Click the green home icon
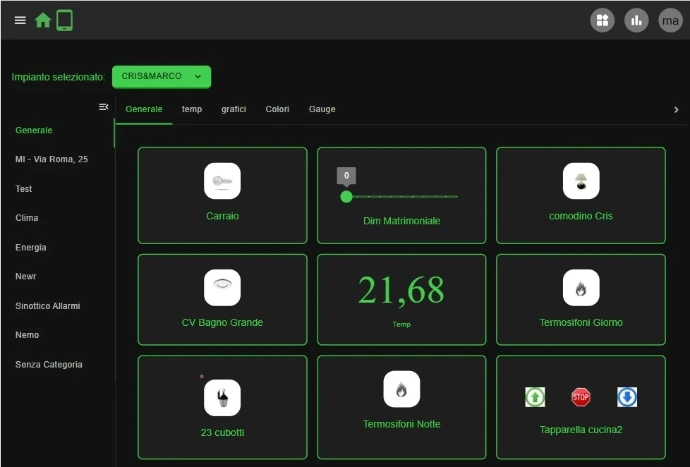 pos(43,20)
